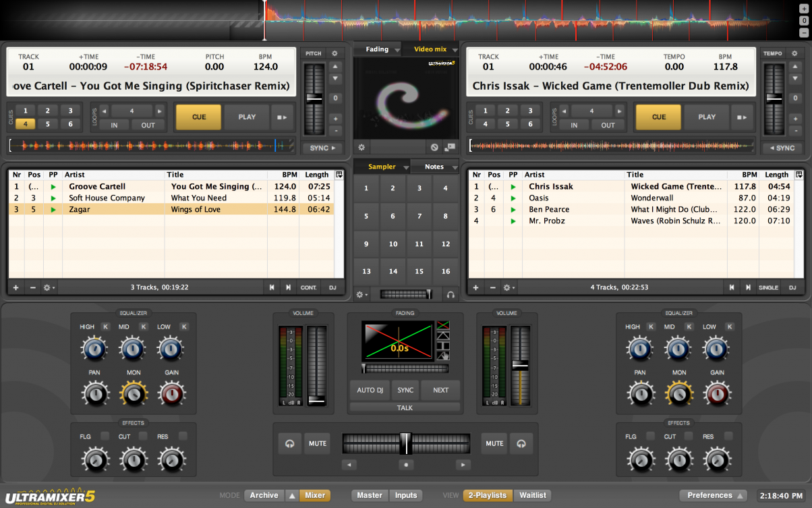
Task: Select the triangle fade curve icon
Action: 443,336
